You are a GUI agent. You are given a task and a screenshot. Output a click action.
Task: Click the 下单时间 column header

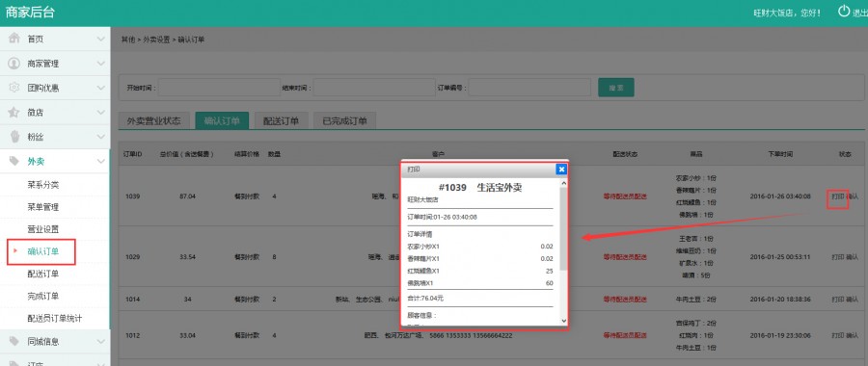[x=780, y=154]
